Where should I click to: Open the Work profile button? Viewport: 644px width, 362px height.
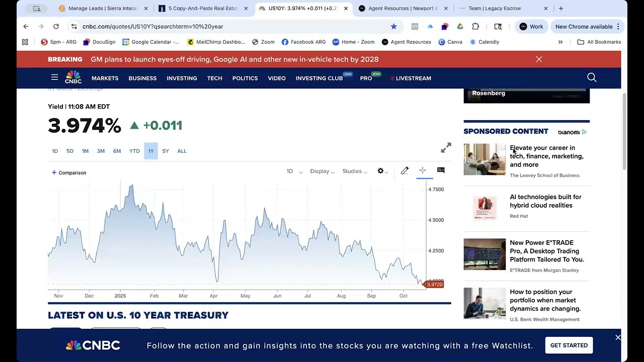[531, 26]
